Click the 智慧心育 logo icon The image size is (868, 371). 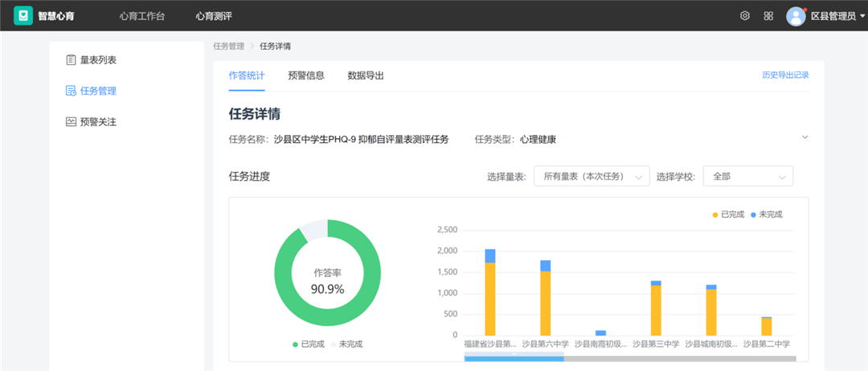[23, 16]
